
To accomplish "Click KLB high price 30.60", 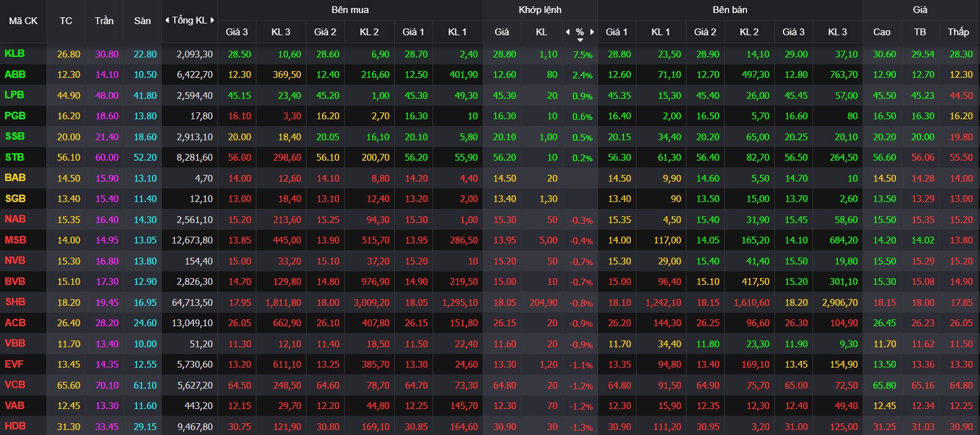I will (884, 54).
